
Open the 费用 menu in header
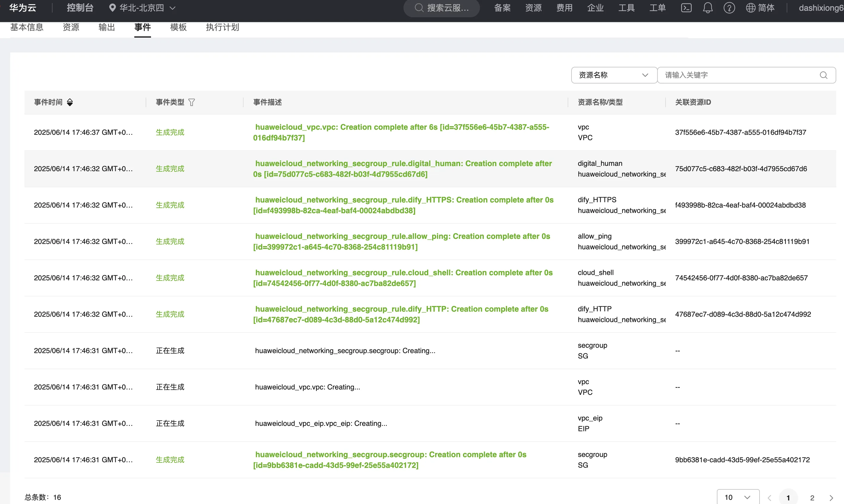pos(564,8)
